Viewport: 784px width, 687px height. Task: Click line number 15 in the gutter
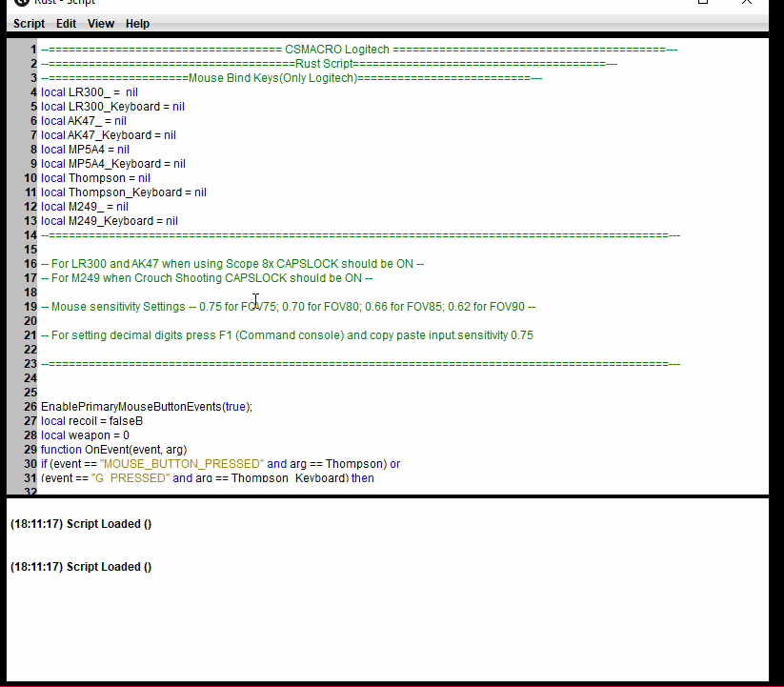(30, 250)
